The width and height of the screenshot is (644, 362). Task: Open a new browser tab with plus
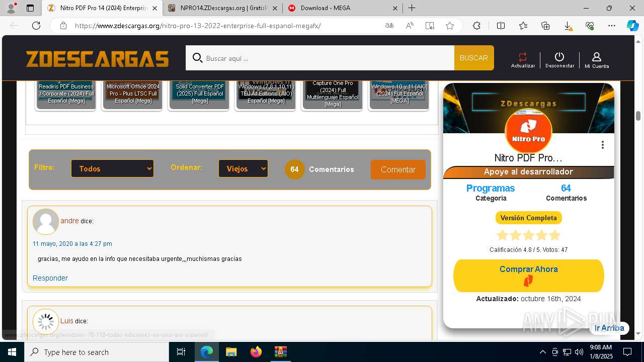[412, 8]
